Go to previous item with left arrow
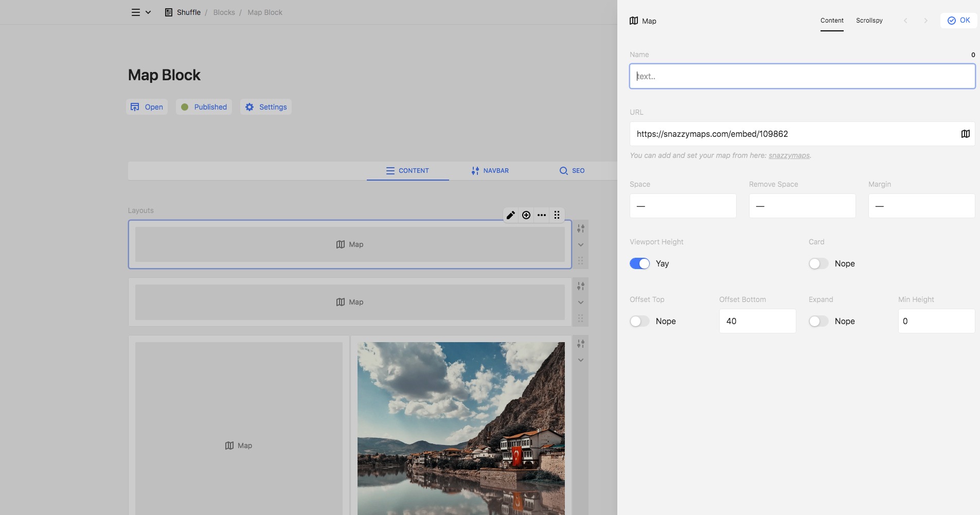The height and width of the screenshot is (515, 980). (x=905, y=21)
